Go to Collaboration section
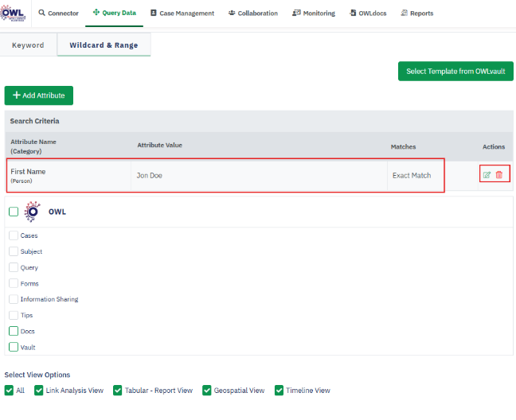The width and height of the screenshot is (516, 420). click(252, 14)
